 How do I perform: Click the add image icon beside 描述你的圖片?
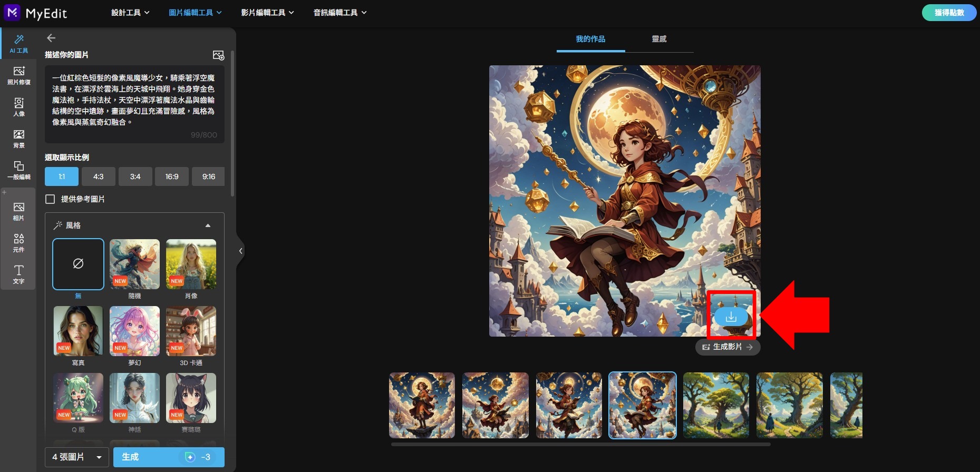(218, 55)
